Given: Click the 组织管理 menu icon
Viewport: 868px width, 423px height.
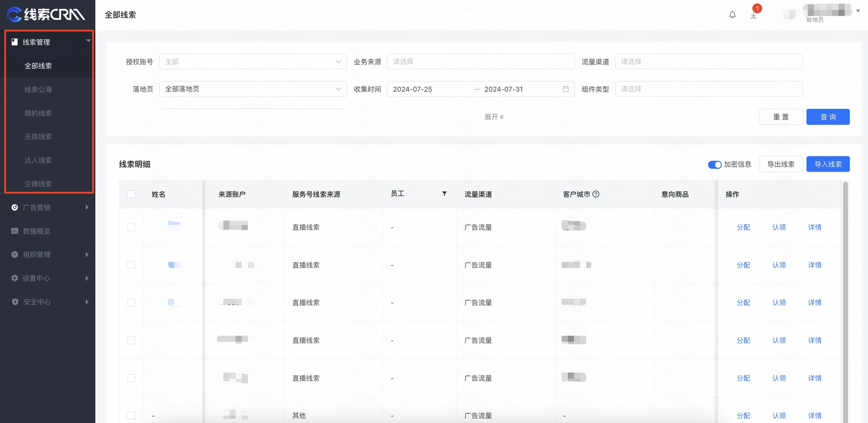Looking at the screenshot, I should tap(14, 254).
